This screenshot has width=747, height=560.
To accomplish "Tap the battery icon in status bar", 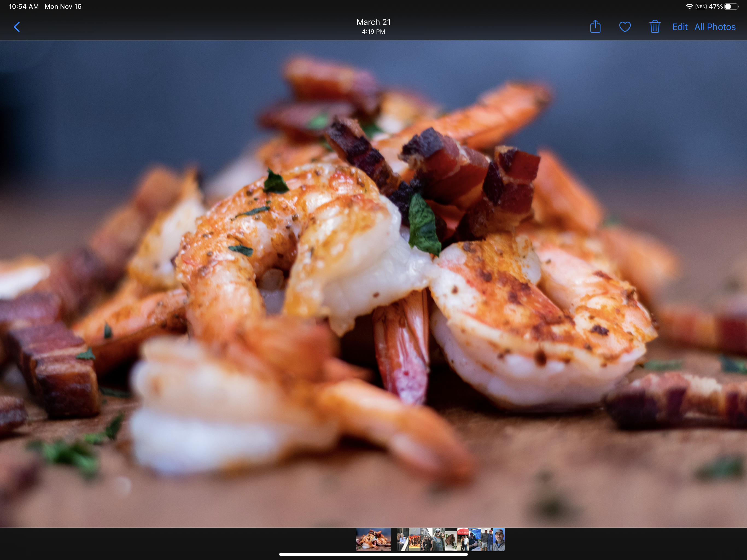I will click(731, 6).
